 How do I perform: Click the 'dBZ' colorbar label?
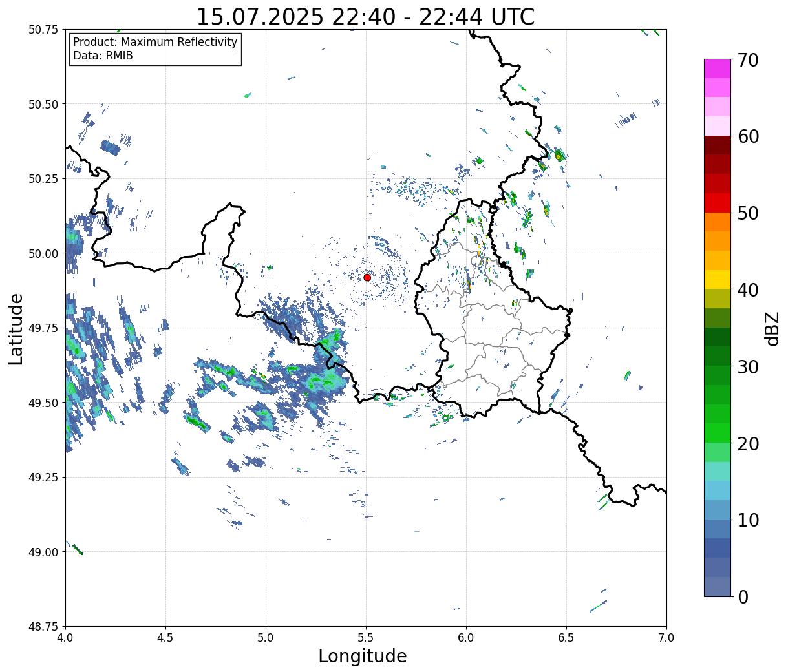[x=772, y=328]
